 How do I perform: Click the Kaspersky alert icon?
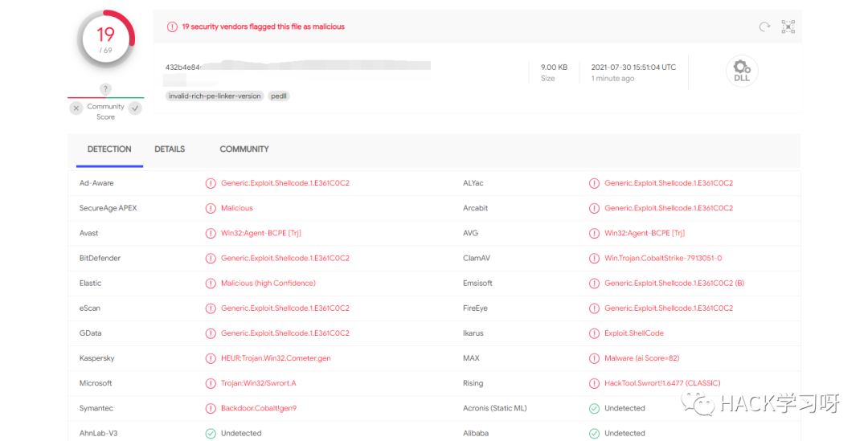click(x=211, y=358)
